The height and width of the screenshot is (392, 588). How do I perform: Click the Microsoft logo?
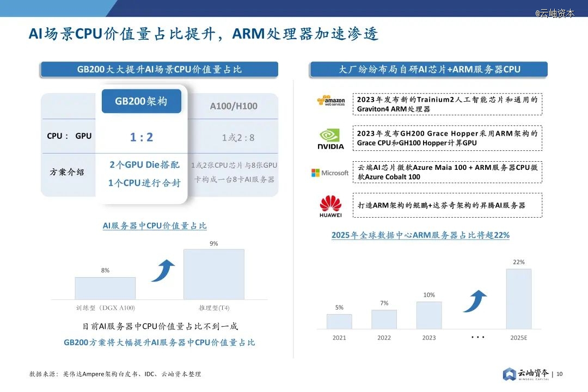coord(330,173)
